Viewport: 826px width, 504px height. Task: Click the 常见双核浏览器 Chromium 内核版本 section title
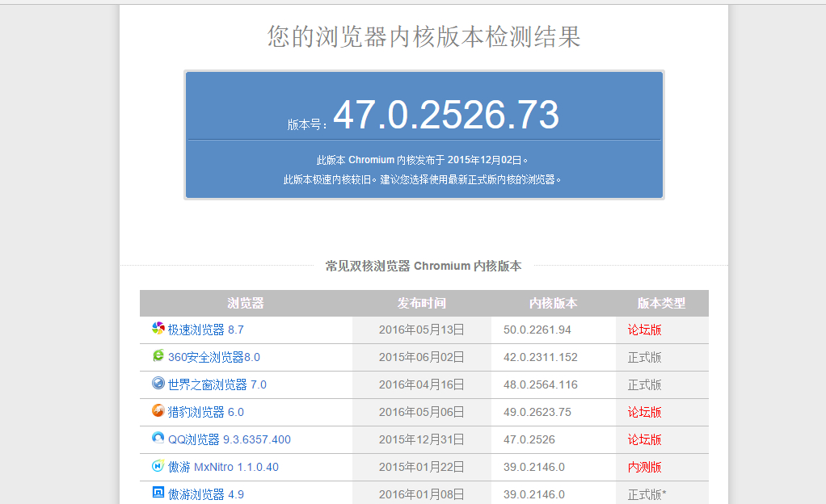pos(424,266)
